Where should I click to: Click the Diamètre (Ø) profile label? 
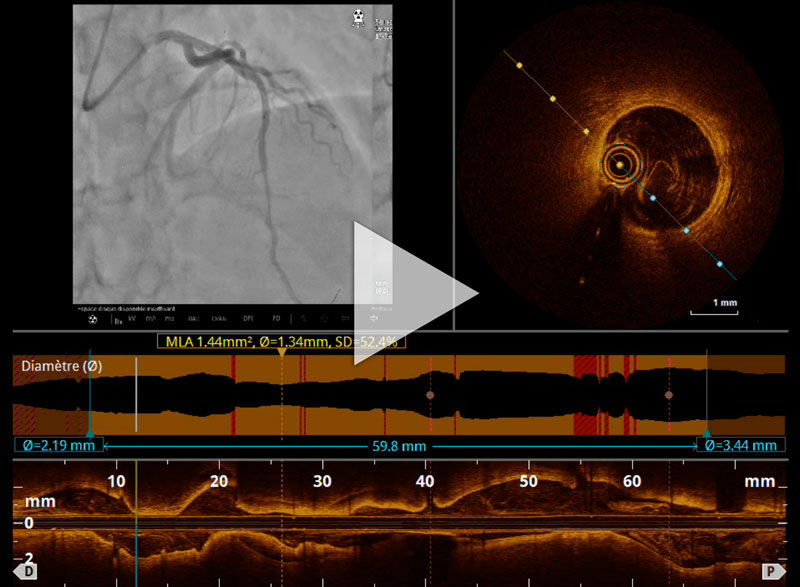pos(61,367)
